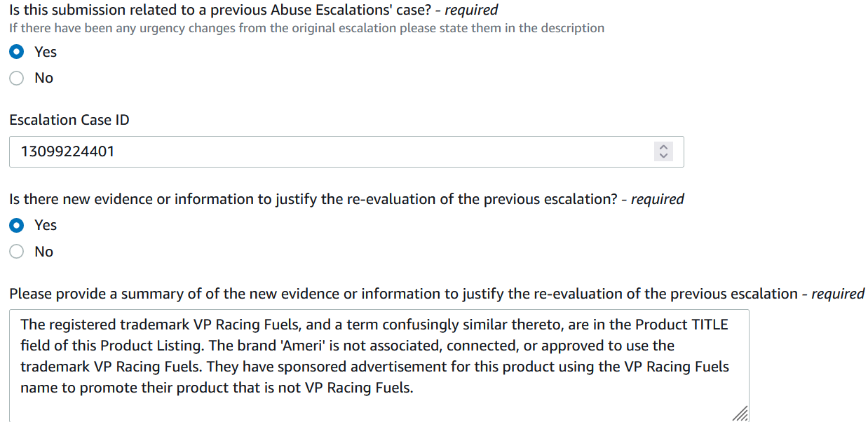Click the summary of new evidence prompt label
Screen dimensions: 868x422
coord(437,294)
